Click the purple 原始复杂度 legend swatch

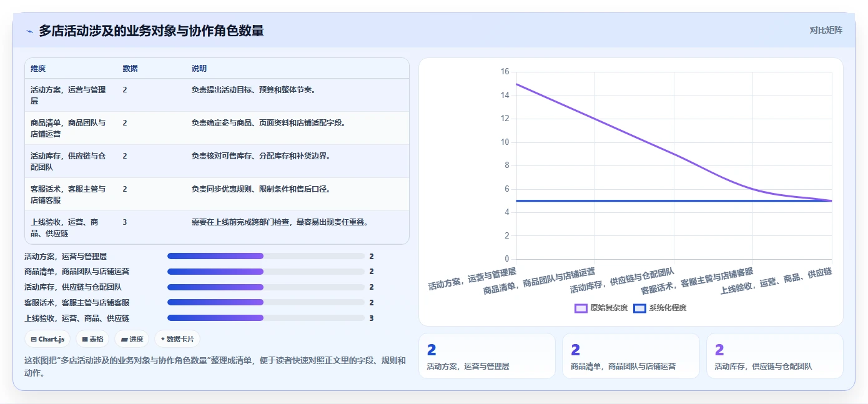(x=581, y=308)
